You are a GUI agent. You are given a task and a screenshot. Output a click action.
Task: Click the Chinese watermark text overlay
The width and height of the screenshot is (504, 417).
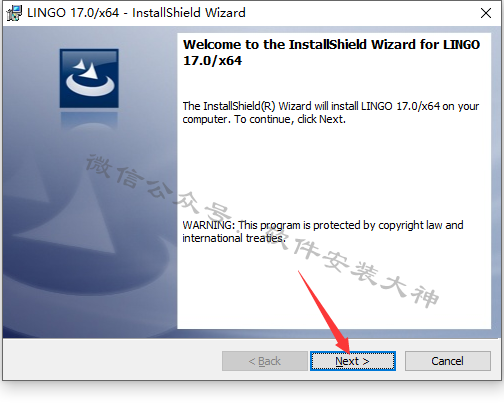tap(262, 231)
